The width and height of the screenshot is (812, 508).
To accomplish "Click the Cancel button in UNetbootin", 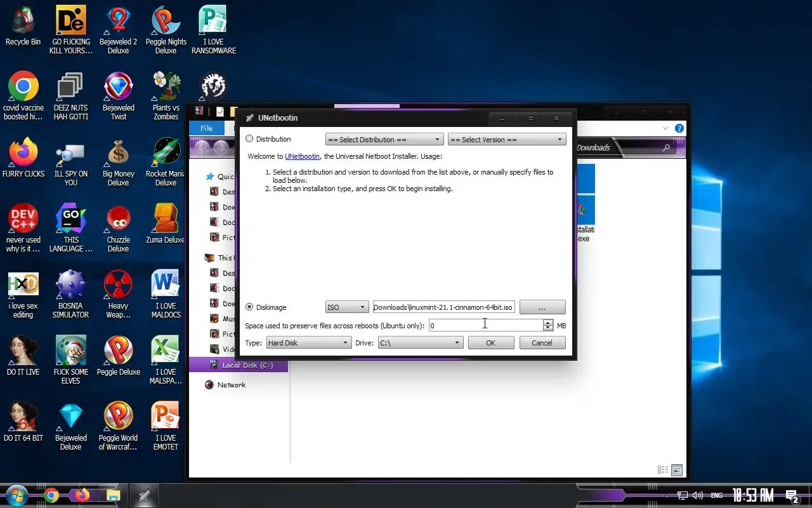I will 542,343.
